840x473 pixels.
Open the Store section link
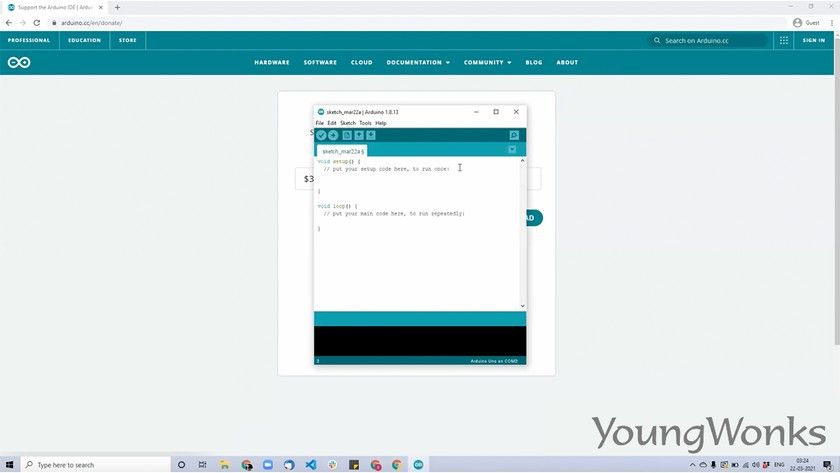click(128, 40)
